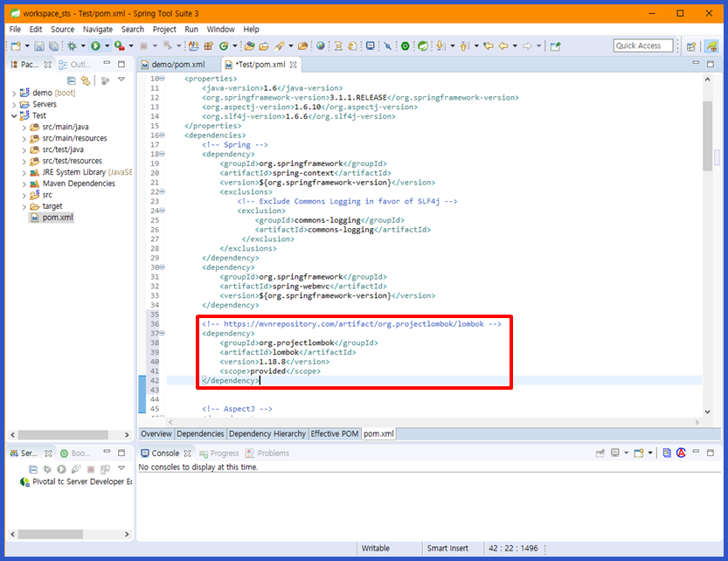Viewport: 728px width, 561px height.
Task: Click the Last Edit Location icon
Action: coord(488,46)
